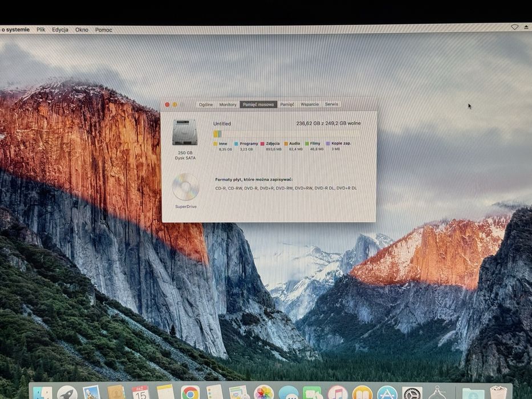The width and height of the screenshot is (532, 399).
Task: Click the Wi-Fi status icon in menu bar
Action: pos(514,27)
